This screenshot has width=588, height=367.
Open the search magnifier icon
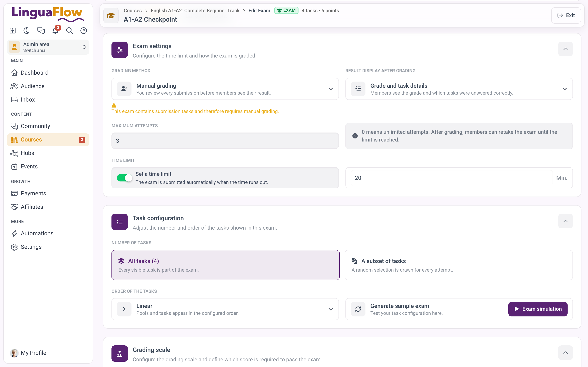tap(69, 31)
